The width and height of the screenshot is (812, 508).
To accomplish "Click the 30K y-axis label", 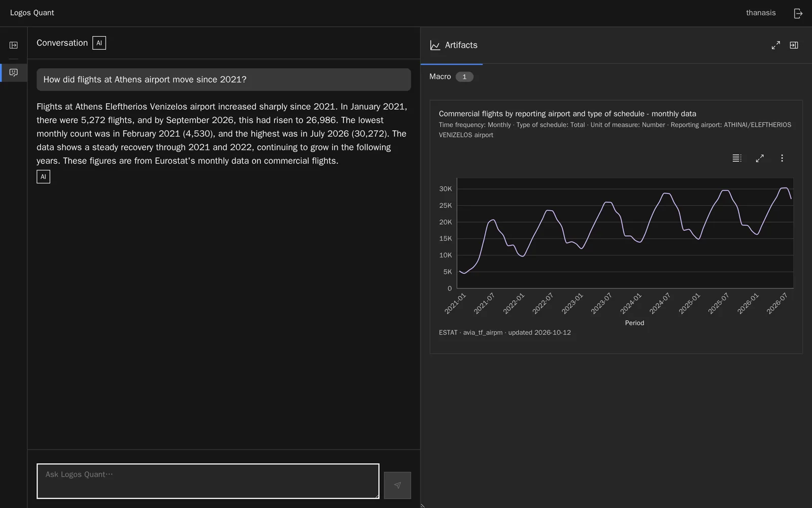I will pyautogui.click(x=446, y=189).
